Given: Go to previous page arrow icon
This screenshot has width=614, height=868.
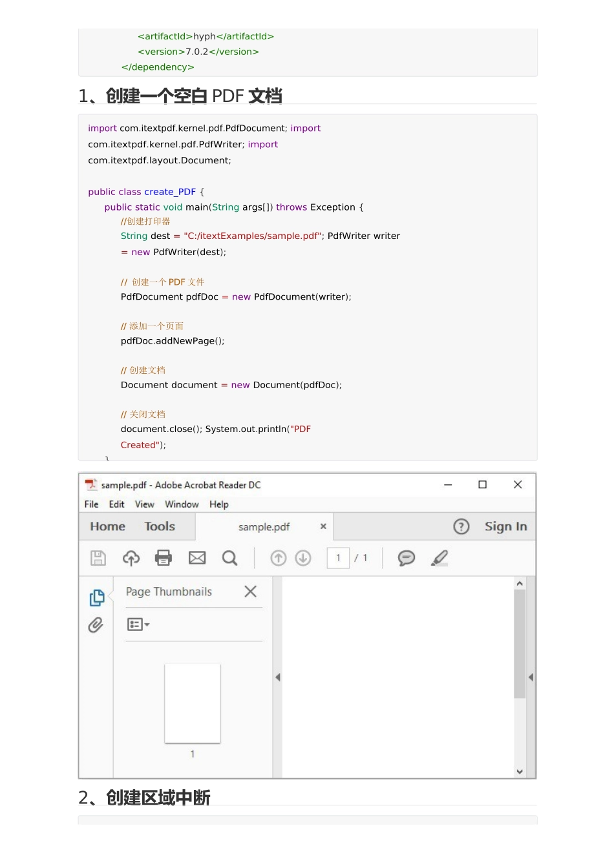Looking at the screenshot, I should point(279,558).
